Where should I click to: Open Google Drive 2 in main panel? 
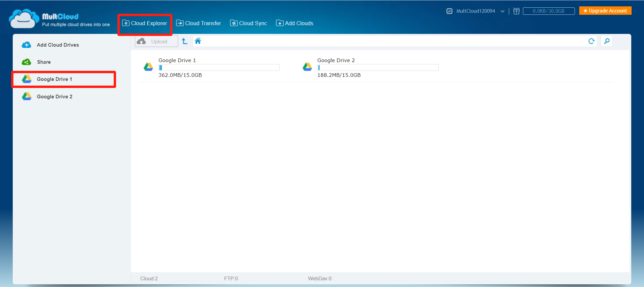pyautogui.click(x=336, y=60)
